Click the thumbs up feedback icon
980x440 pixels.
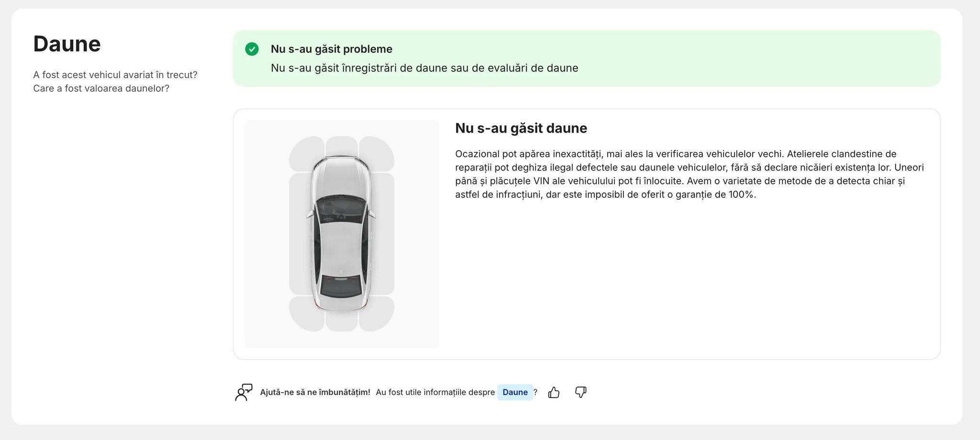554,392
